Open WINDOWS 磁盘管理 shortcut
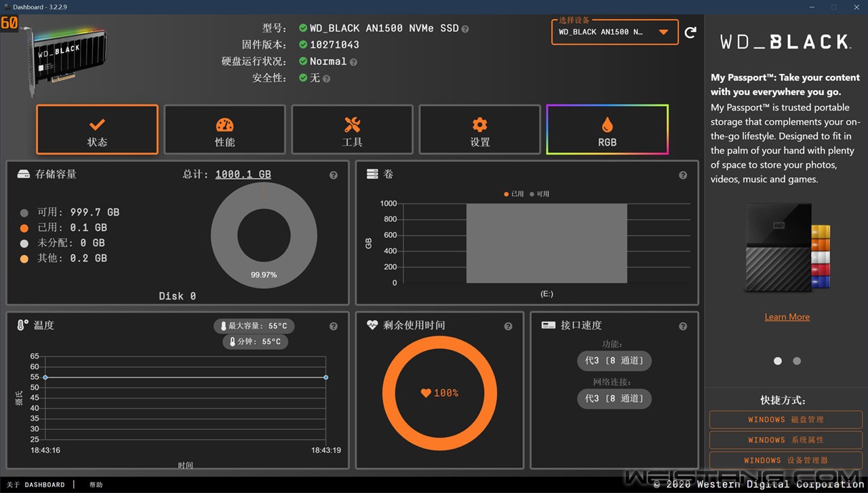Image resolution: width=868 pixels, height=493 pixels. pos(786,420)
